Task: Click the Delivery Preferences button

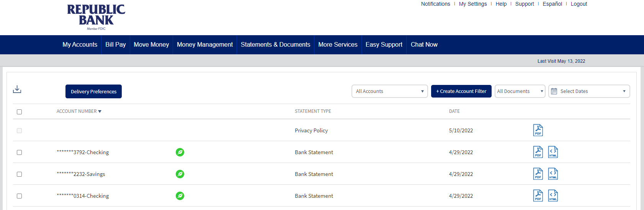Action: tap(93, 92)
